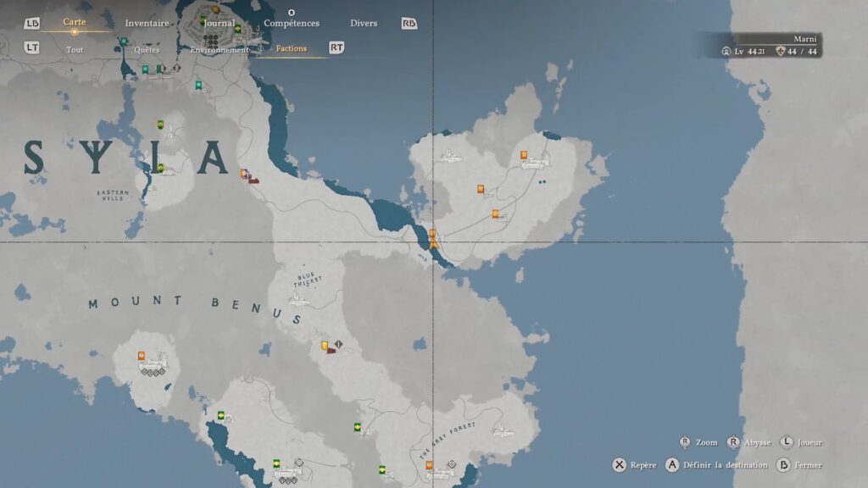Enable the Environnement map filter
This screenshot has width=868, height=488.
220,49
